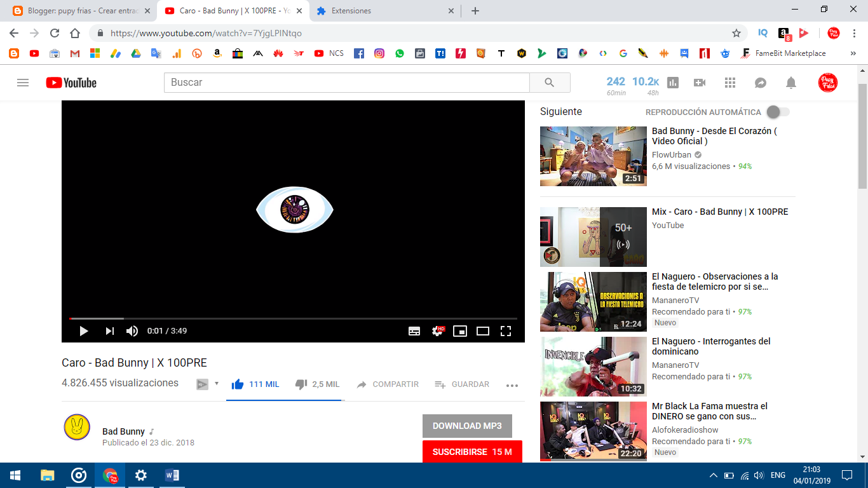
Task: Skip to the next video
Action: click(x=109, y=331)
